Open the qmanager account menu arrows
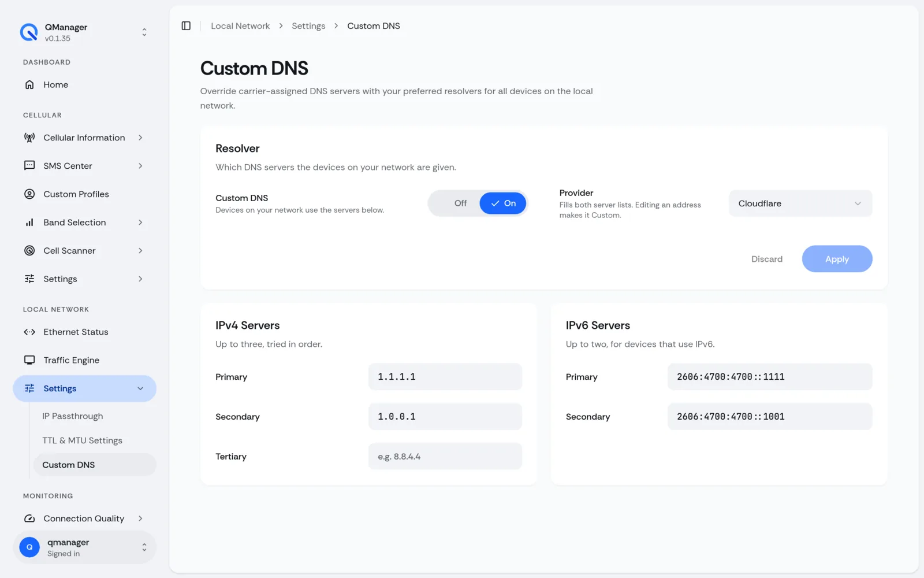 [144, 547]
